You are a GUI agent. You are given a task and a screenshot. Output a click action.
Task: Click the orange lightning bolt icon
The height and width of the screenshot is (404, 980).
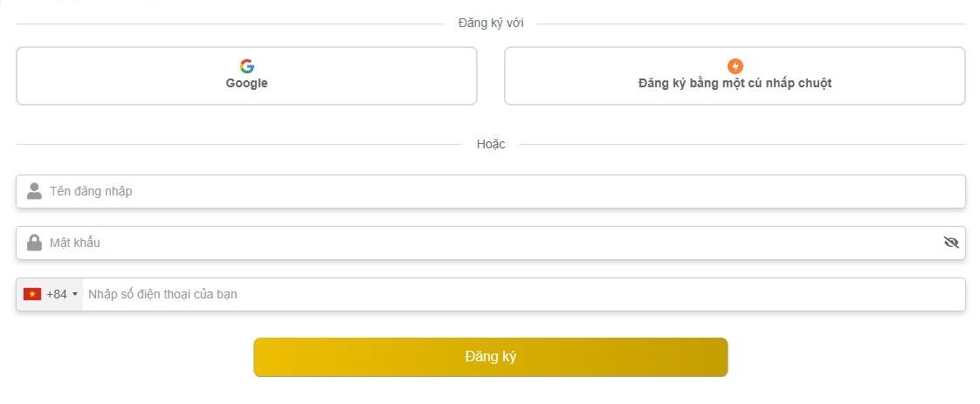(735, 66)
